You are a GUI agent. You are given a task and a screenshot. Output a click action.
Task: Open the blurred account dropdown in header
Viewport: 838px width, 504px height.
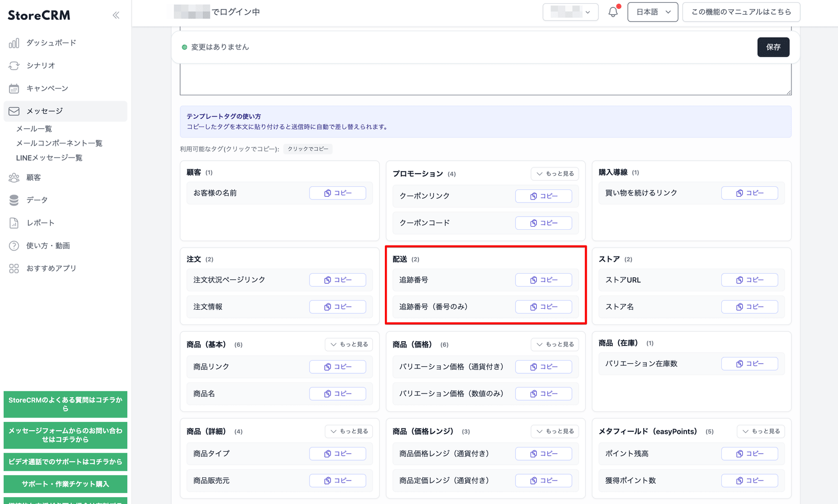coord(570,12)
